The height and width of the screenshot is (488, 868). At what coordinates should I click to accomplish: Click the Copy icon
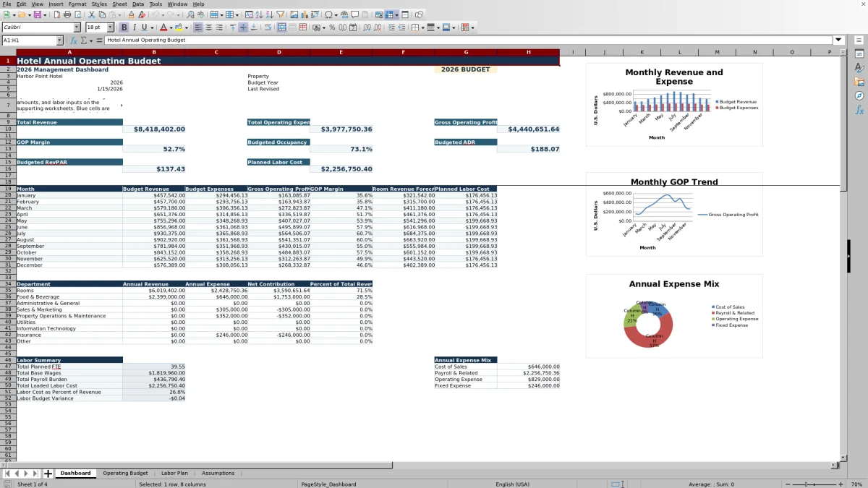102,14
